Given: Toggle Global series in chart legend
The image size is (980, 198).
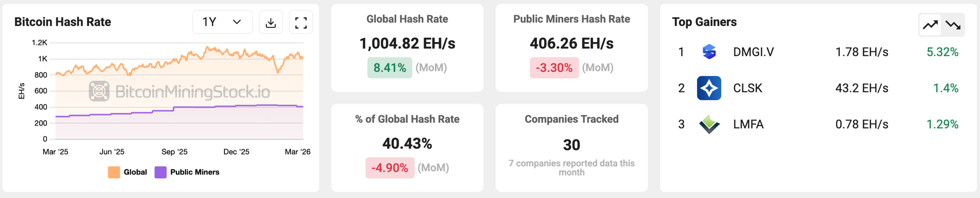Looking at the screenshot, I should [135, 172].
